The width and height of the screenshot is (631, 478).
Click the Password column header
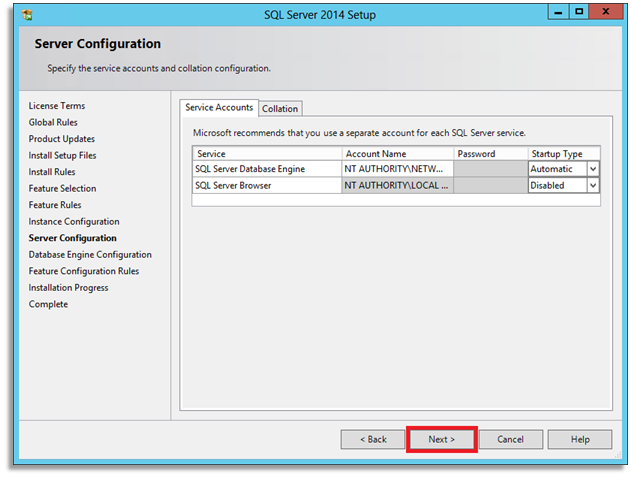[x=491, y=154]
